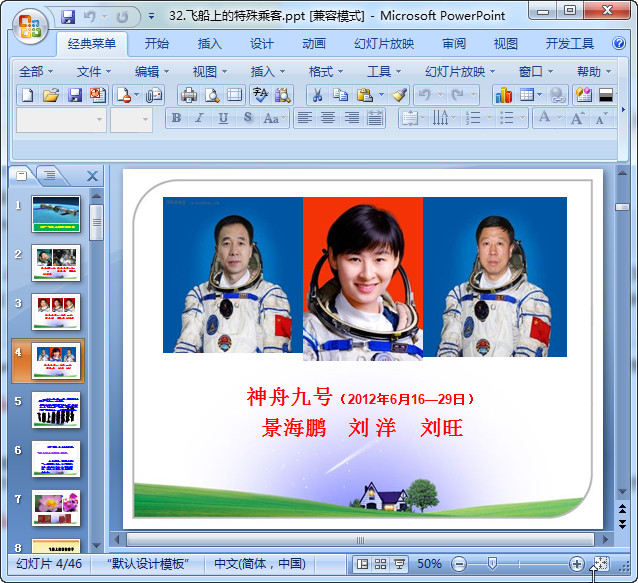Screen dimensions: 638x583
Task: Click the Paste clipboard icon
Action: coord(365,95)
